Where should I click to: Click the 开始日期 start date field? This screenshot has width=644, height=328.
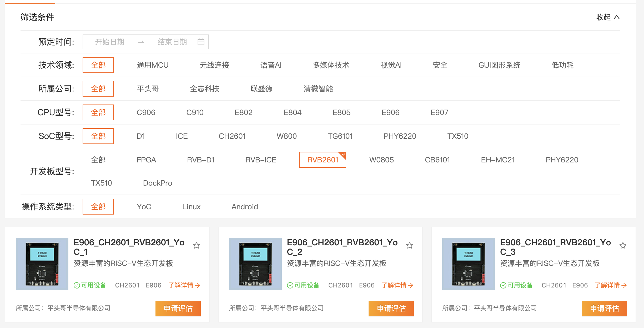coord(110,42)
